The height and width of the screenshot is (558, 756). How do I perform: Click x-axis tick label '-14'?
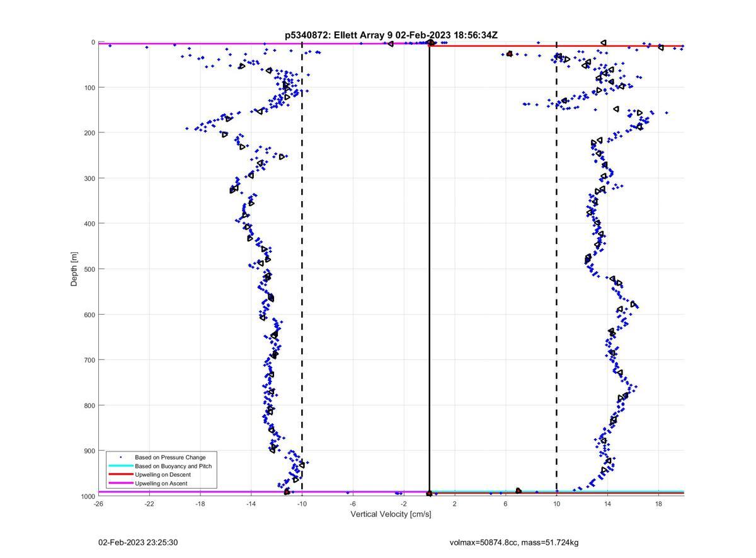[251, 504]
